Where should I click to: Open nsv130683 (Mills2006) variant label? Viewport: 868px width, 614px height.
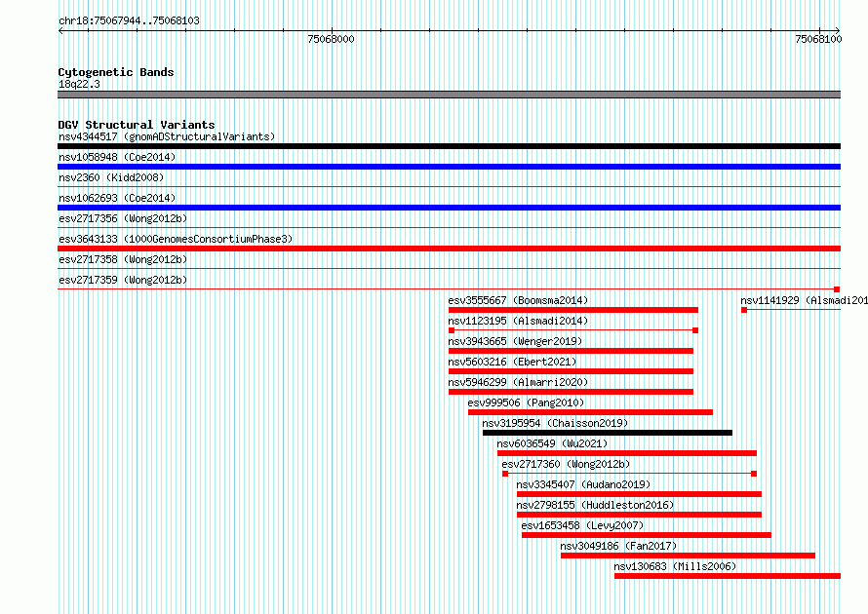675,566
